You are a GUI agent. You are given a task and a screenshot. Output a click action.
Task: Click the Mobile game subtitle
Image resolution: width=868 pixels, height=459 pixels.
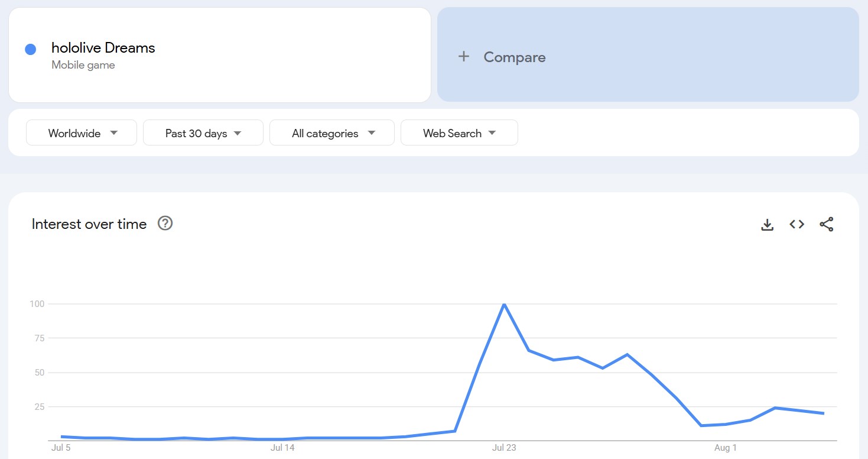tap(83, 65)
